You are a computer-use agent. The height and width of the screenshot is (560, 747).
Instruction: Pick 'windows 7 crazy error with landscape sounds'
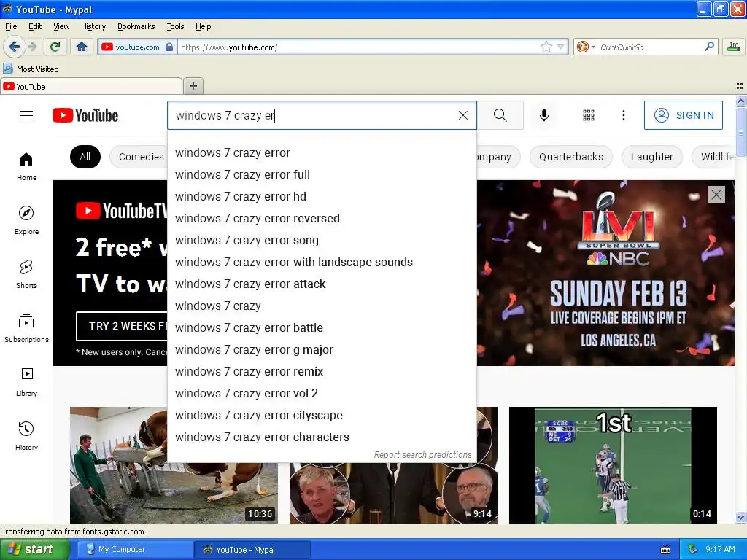click(x=322, y=262)
